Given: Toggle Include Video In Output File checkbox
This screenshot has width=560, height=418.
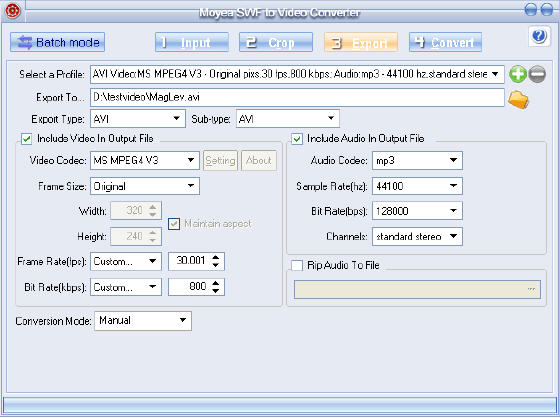Looking at the screenshot, I should coord(27,139).
